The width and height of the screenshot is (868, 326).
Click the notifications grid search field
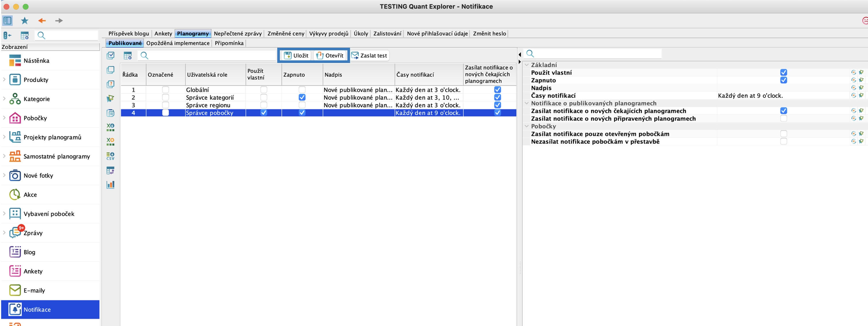[207, 55]
